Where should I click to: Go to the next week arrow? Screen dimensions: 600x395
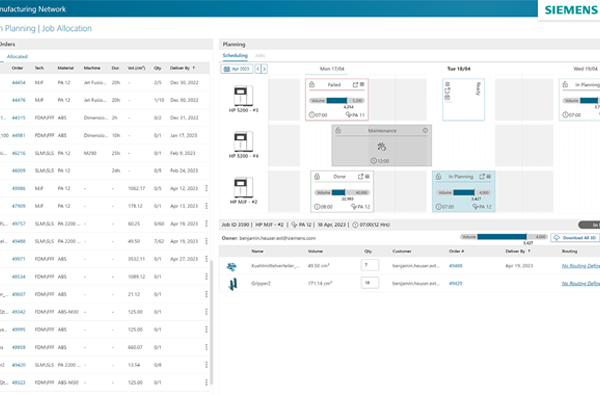264,69
